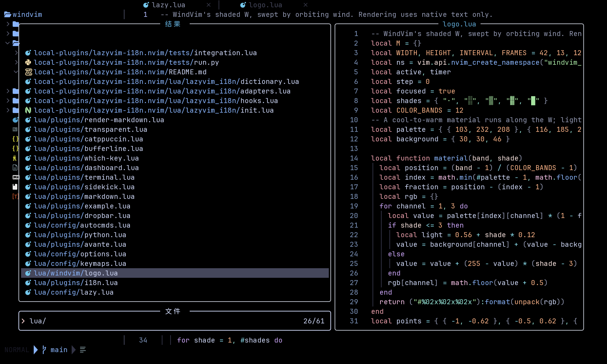The width and height of the screenshot is (607, 364).
Task: Click the prompt chevron before lua/ in search
Action: 23,321
